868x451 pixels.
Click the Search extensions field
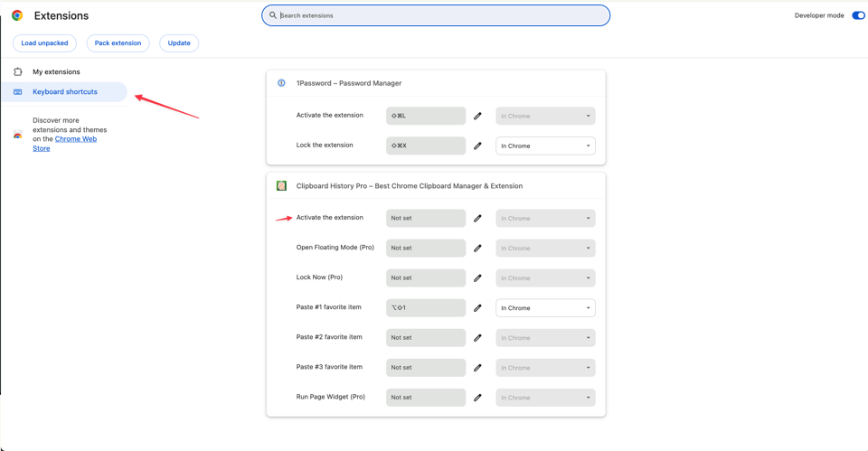pos(436,15)
